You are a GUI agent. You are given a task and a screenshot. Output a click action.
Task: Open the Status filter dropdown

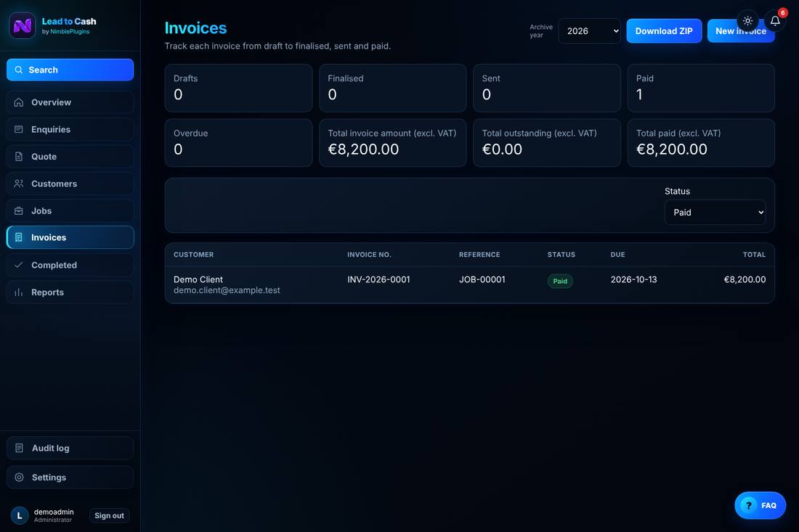point(715,212)
